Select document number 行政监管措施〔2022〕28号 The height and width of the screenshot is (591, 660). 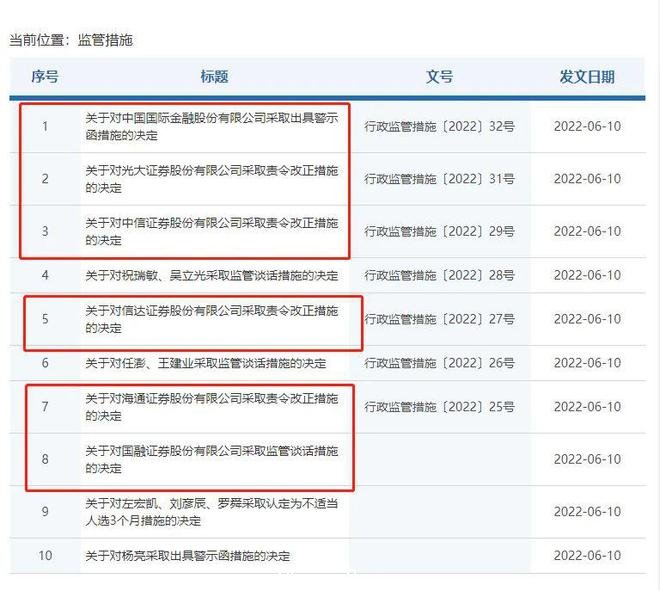[439, 276]
